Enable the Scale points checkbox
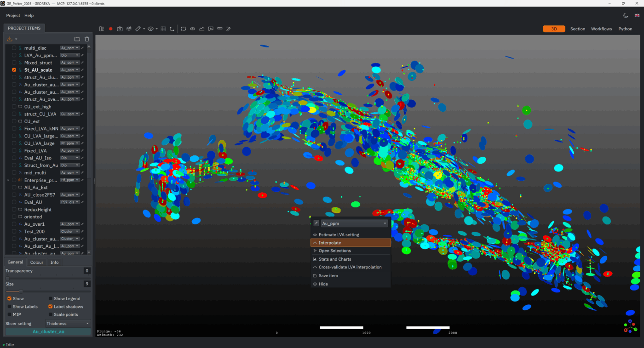This screenshot has width=644, height=348. 51,314
